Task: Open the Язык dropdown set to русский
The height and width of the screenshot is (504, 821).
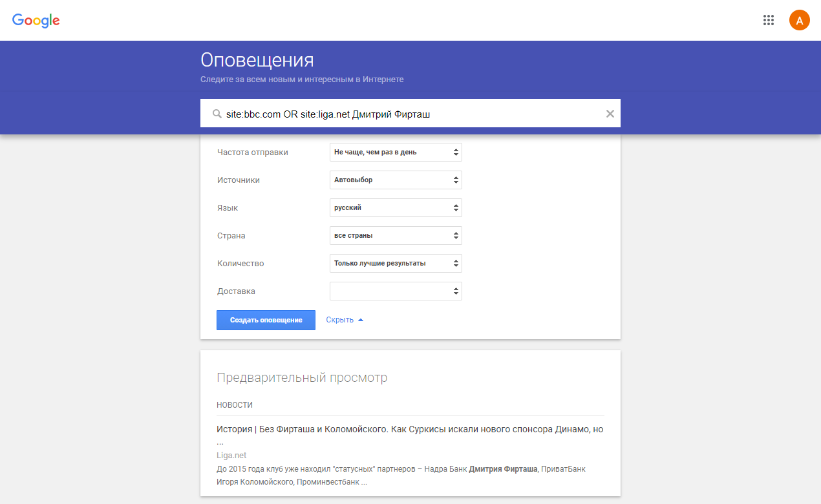Action: click(396, 208)
